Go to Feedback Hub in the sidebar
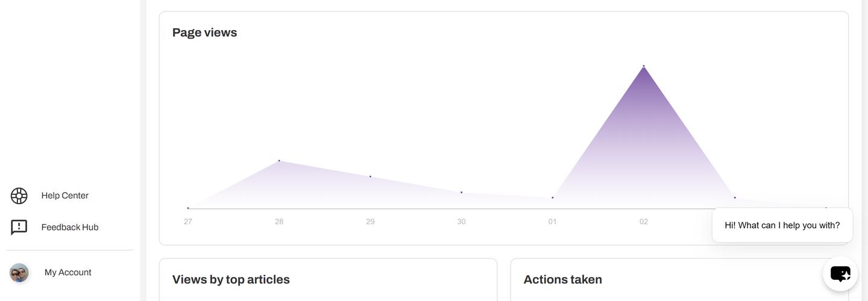This screenshot has height=301, width=868. pos(69,227)
